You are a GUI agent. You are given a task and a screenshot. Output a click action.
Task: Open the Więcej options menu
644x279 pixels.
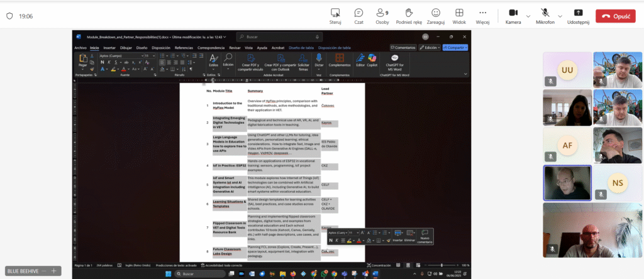coord(482,13)
